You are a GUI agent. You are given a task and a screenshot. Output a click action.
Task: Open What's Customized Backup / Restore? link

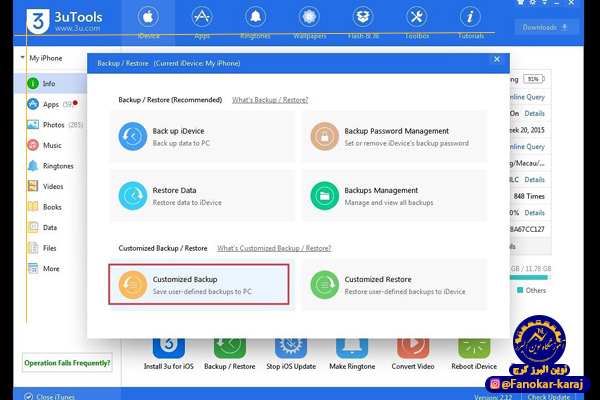point(274,248)
